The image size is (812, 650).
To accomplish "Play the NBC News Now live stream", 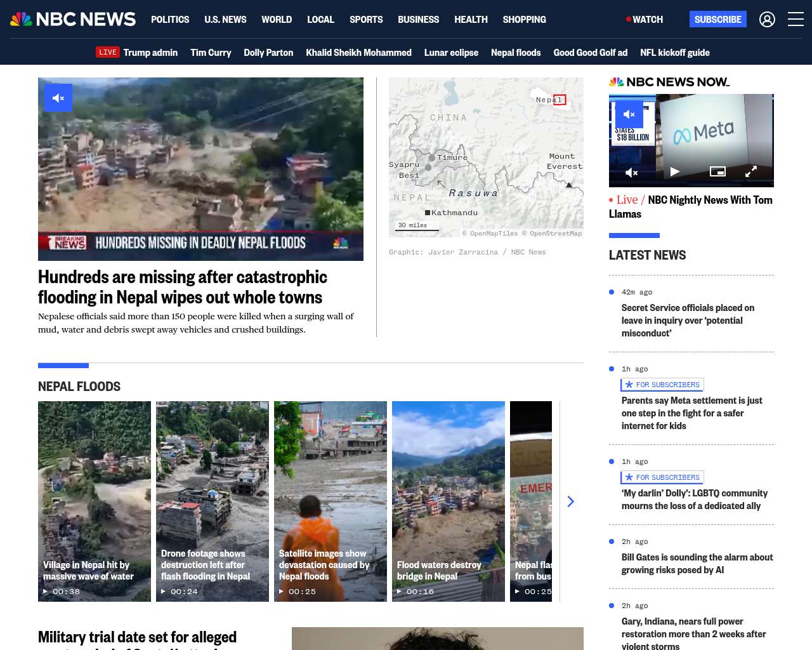I will (675, 171).
